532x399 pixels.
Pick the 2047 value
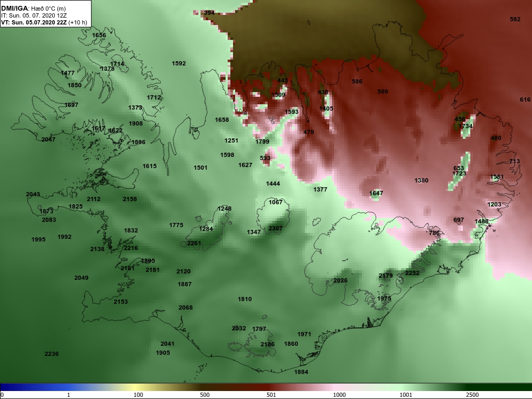tap(48, 139)
